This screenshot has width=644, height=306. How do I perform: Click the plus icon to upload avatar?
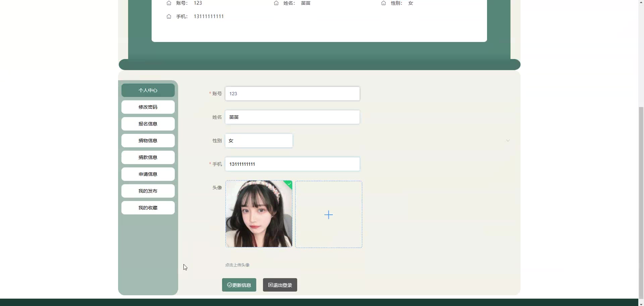[329, 215]
